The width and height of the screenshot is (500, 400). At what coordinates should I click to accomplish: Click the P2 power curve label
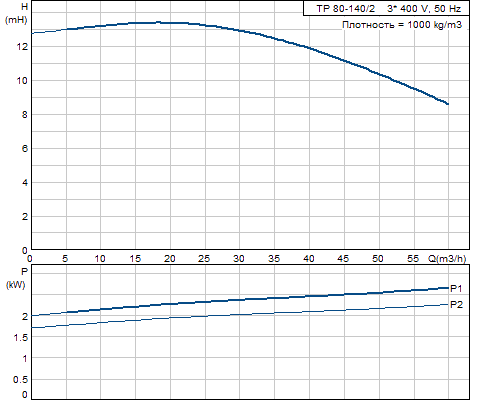coord(456,305)
